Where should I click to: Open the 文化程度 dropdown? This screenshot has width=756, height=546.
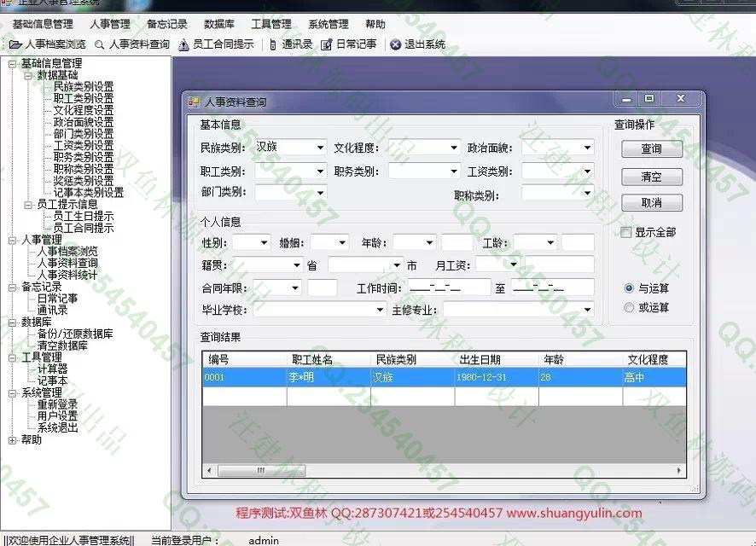[454, 148]
